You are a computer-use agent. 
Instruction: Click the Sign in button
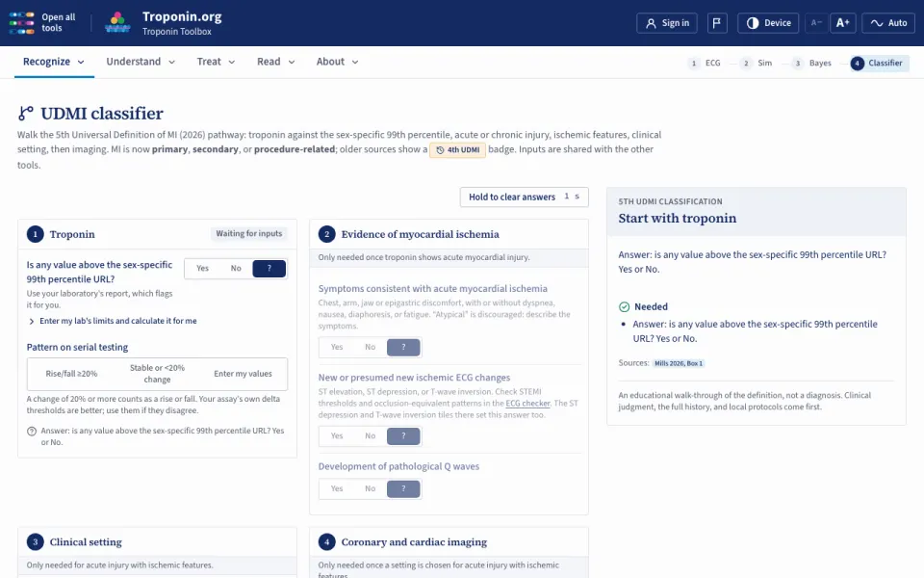pyautogui.click(x=667, y=23)
